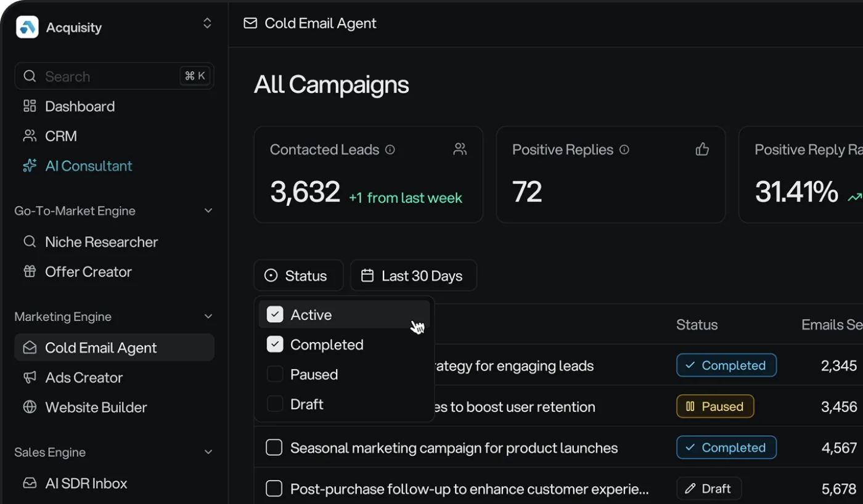Click the info icon beside Contacted Leads
Viewport: 863px width, 504px height.
pyautogui.click(x=390, y=149)
